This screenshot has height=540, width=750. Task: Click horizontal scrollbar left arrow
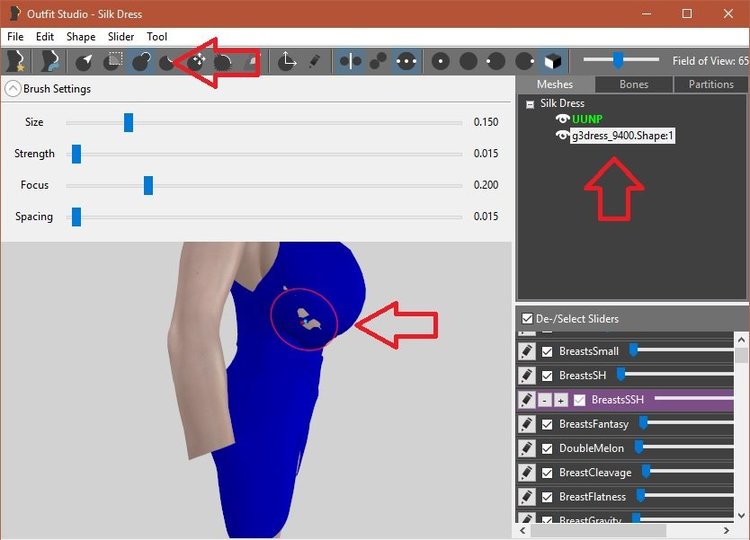(523, 530)
